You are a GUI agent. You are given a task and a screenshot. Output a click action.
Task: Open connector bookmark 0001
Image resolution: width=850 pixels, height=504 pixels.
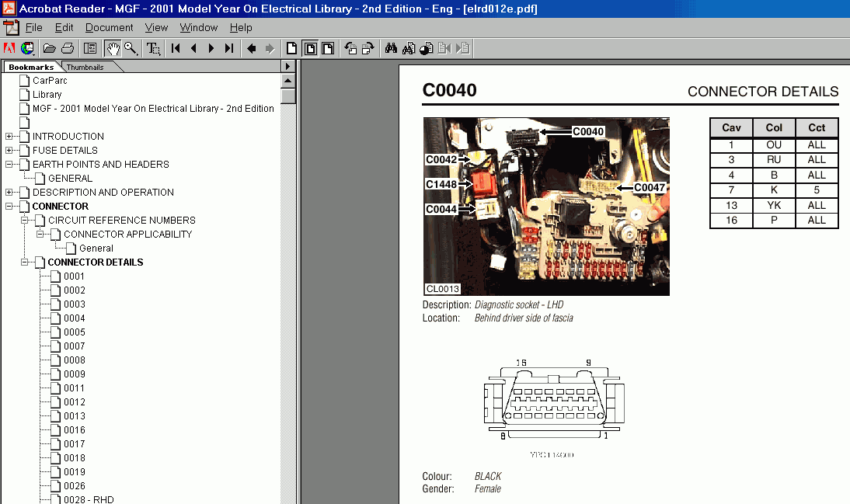(75, 276)
